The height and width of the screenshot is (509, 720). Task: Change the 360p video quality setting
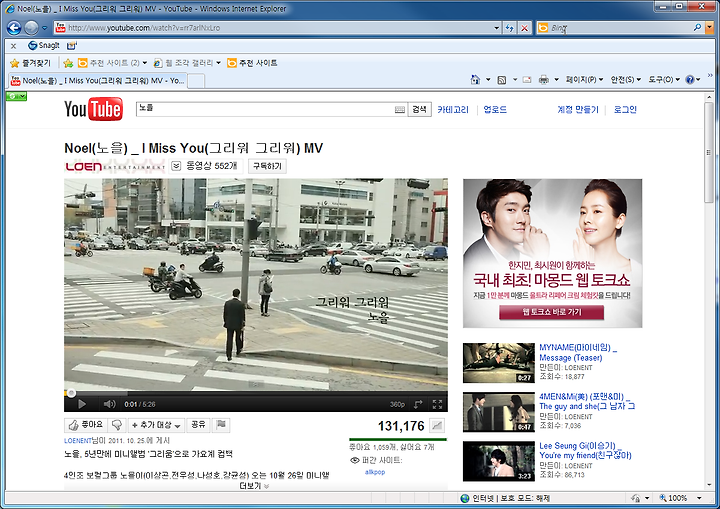coord(397,404)
